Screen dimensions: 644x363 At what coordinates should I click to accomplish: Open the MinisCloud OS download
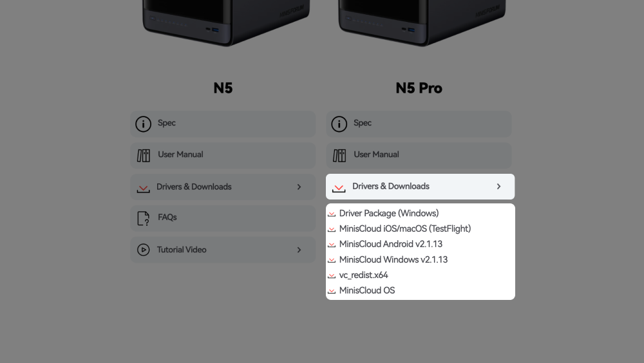(x=366, y=290)
